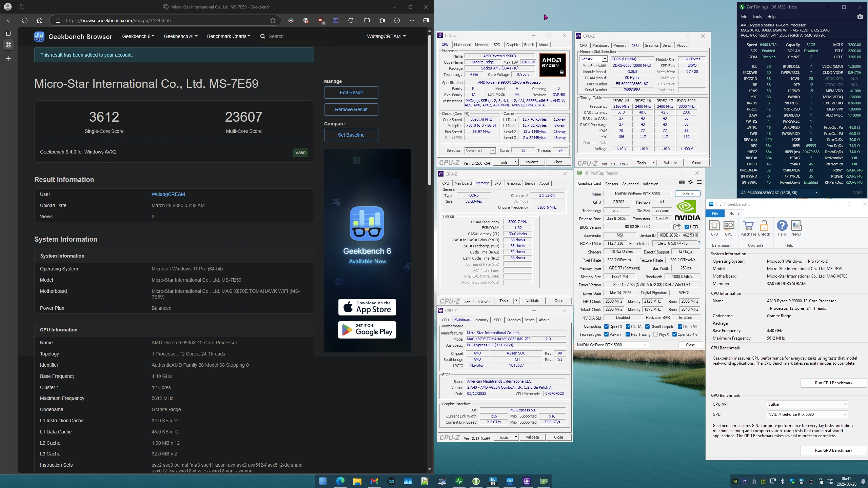Click the Unlock padlock icon in Geekbench
Viewport: 868px width, 488px height.
tap(764, 228)
